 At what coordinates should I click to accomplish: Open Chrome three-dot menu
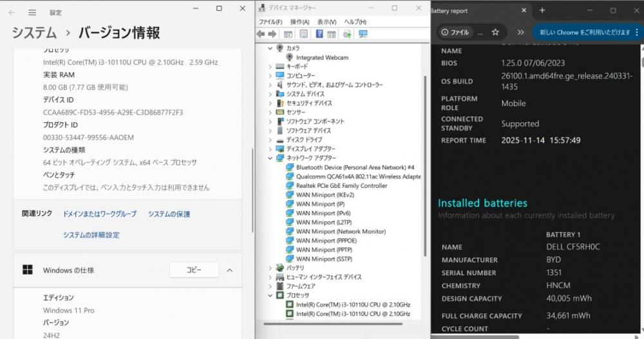click(637, 32)
